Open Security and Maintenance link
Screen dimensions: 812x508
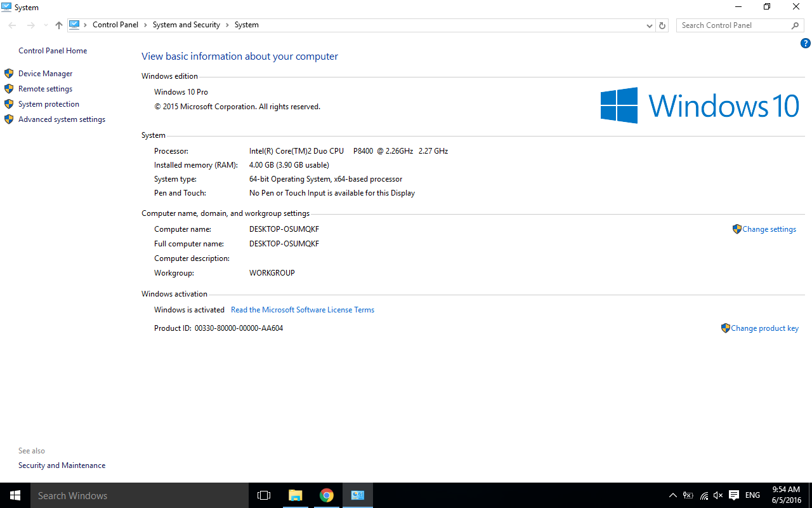click(62, 465)
